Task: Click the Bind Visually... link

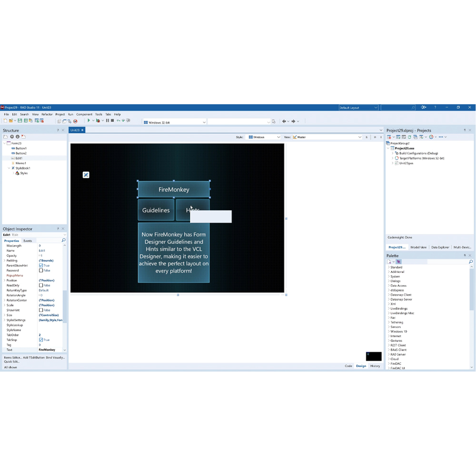Action: [55, 357]
